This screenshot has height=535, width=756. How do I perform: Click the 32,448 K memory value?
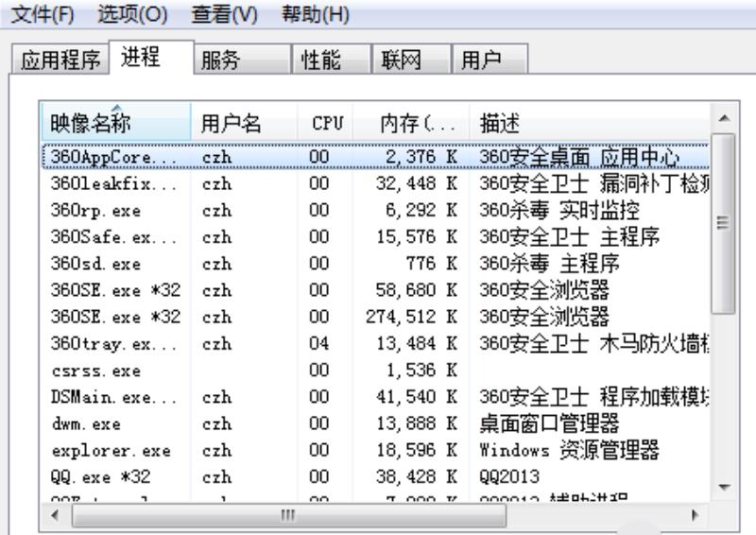417,183
